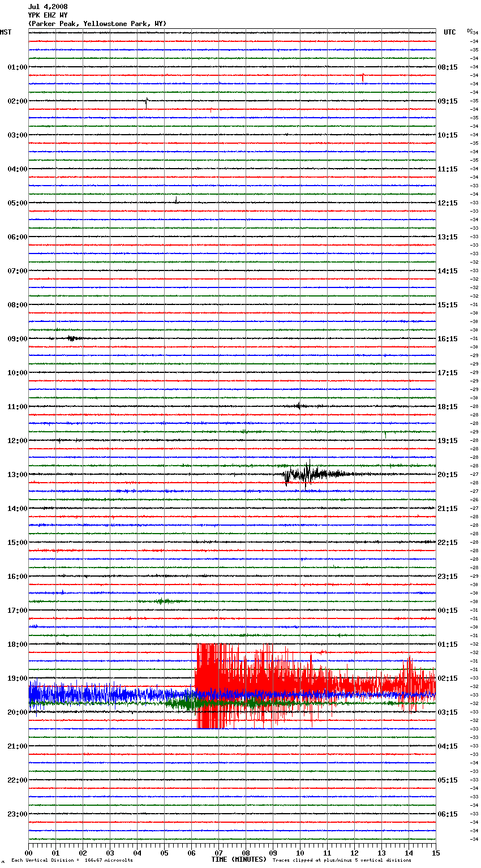
Task: Click the 'UTC' column heading
Action: [449, 32]
